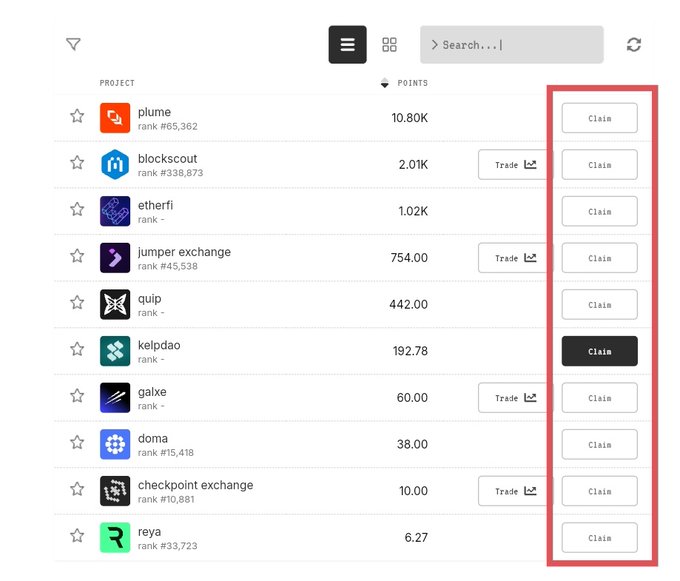Open the blockscout logo icon
The image size is (680, 581).
coord(115,164)
